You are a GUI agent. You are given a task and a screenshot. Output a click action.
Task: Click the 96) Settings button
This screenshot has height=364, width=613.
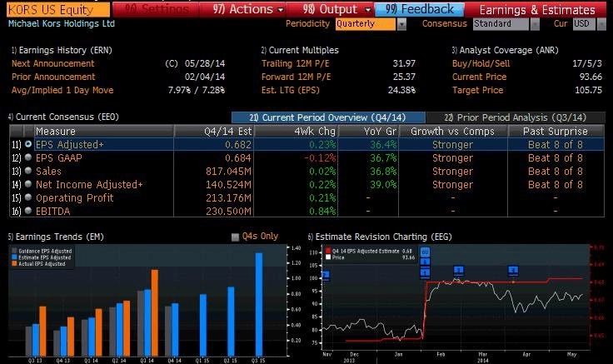[156, 9]
